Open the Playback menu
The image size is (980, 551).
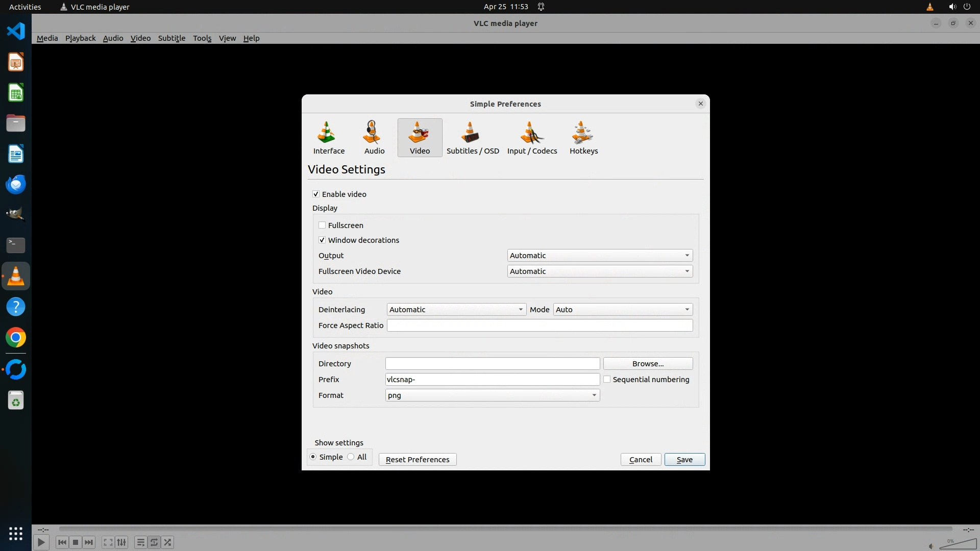pos(80,38)
